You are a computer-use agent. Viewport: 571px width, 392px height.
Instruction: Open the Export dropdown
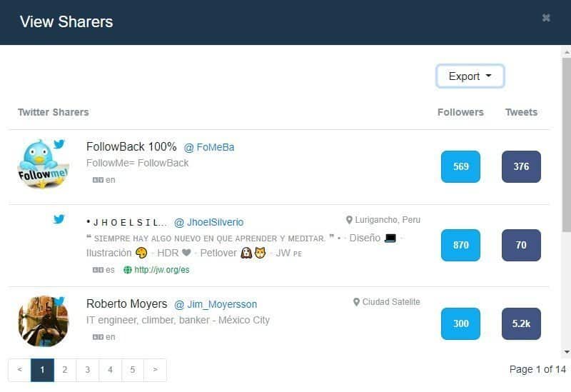pos(470,76)
